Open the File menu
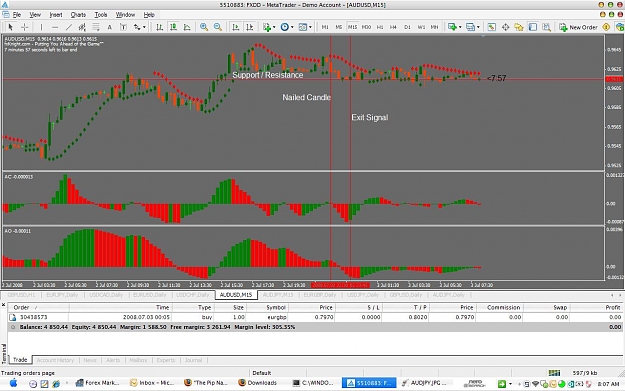 [17, 15]
